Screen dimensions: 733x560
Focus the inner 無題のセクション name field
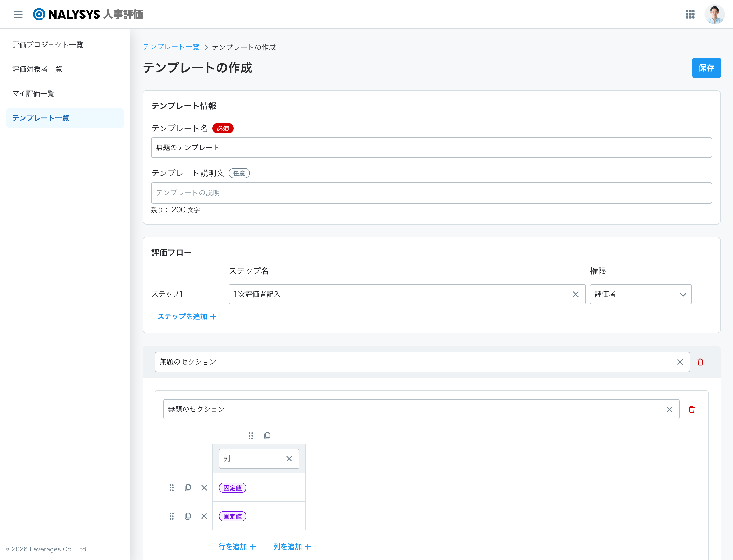point(421,409)
